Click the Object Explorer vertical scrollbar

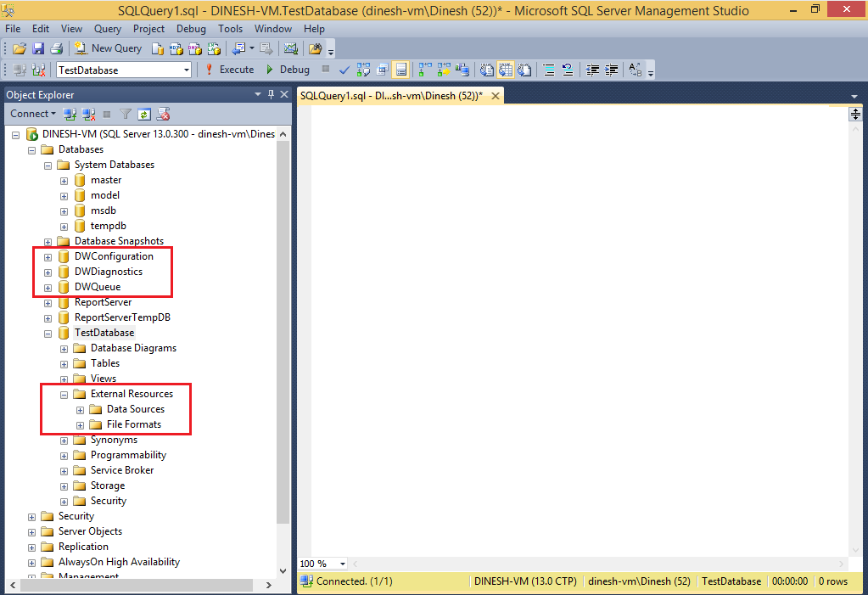coord(283,340)
